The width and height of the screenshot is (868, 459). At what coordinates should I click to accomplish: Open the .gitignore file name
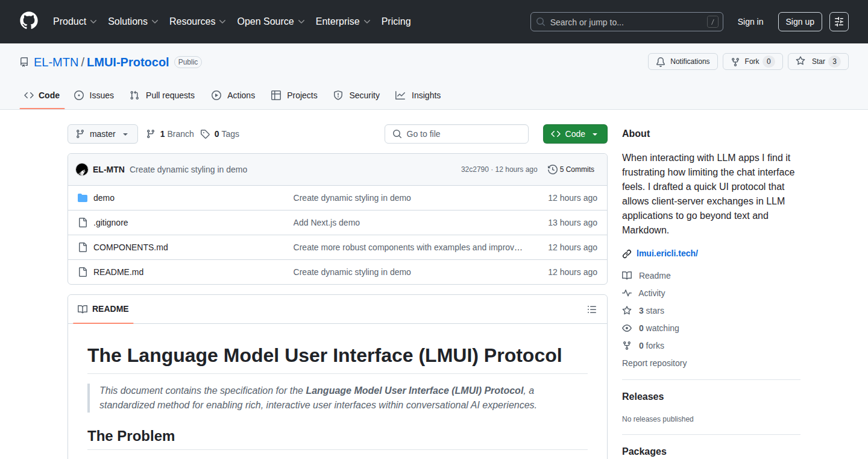pos(111,223)
